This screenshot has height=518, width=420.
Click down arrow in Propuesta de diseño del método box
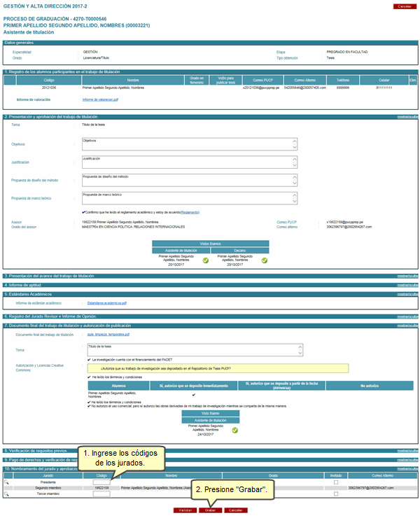[295, 183]
